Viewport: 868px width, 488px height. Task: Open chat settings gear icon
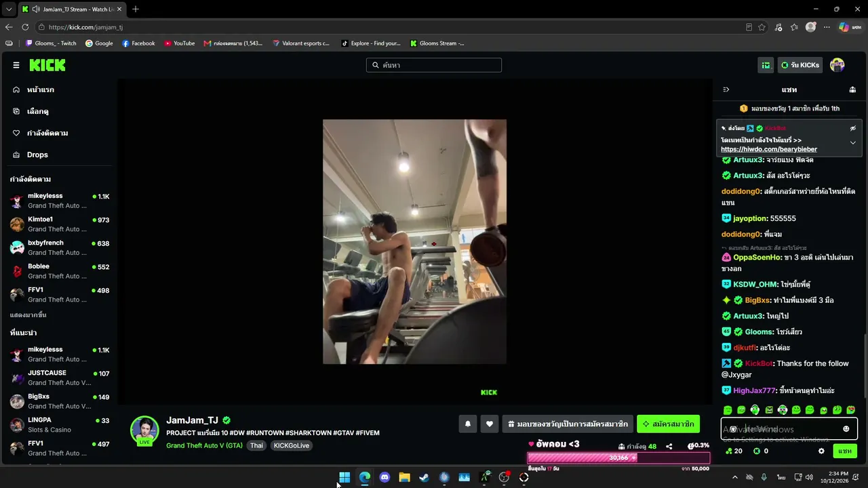click(821, 451)
